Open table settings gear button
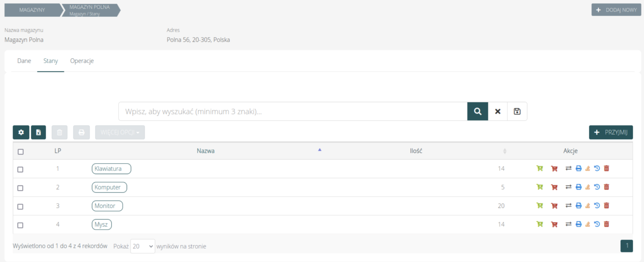 (x=21, y=132)
